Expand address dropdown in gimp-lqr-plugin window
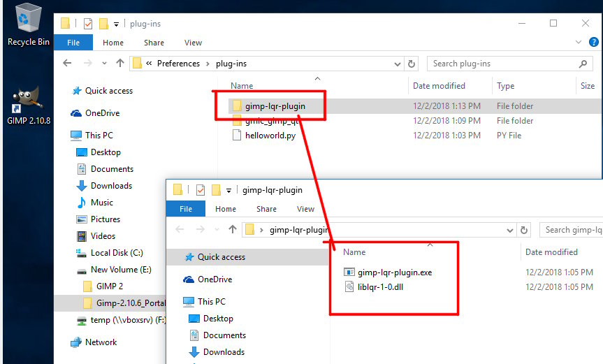 (x=510, y=231)
